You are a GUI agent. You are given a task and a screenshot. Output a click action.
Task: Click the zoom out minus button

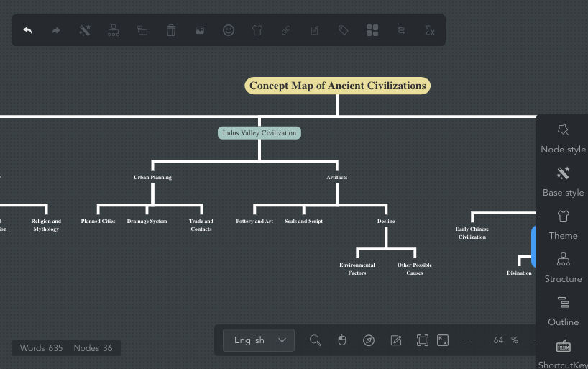[467, 340]
